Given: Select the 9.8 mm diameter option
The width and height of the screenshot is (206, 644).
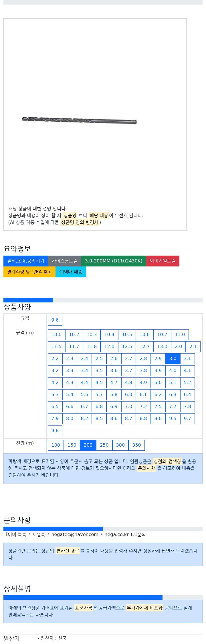Looking at the screenshot, I should click(x=55, y=431).
